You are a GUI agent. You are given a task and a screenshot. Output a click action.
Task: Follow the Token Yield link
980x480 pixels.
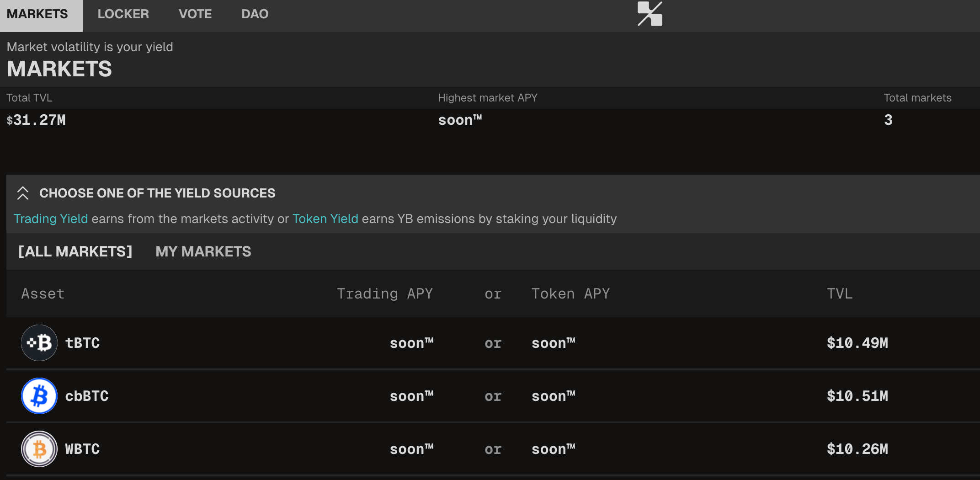tap(325, 219)
